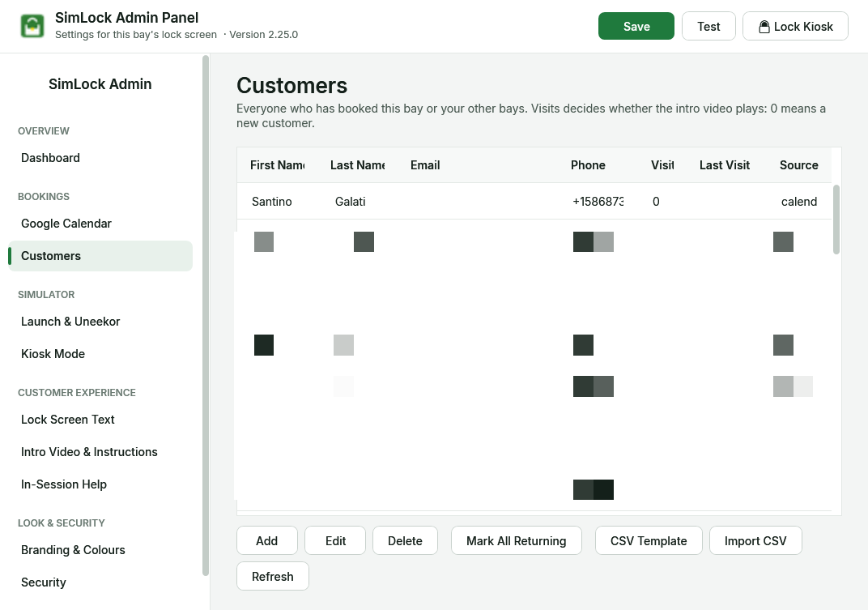Viewport: 868px width, 610px height.
Task: Click the Version 2.25.0 label
Action: (263, 34)
